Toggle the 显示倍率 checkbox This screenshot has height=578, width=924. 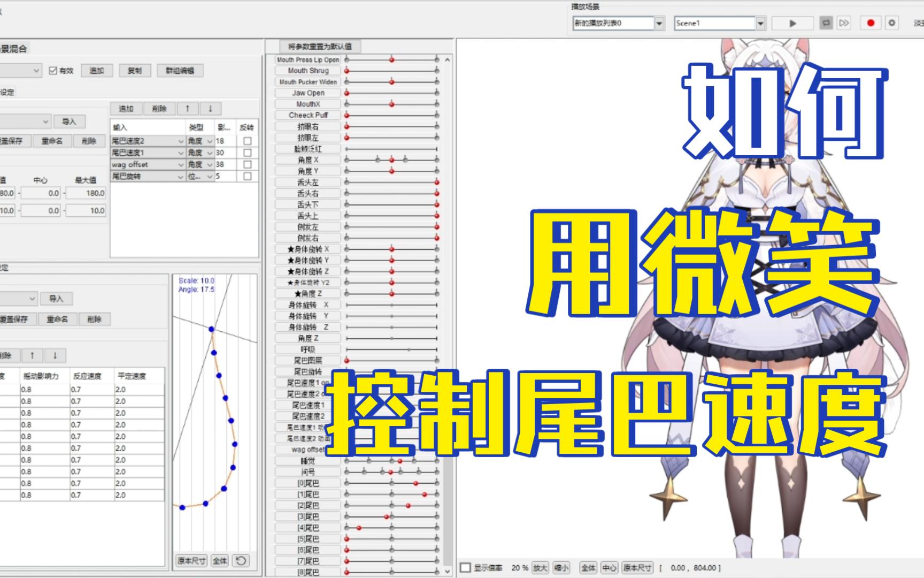[466, 568]
